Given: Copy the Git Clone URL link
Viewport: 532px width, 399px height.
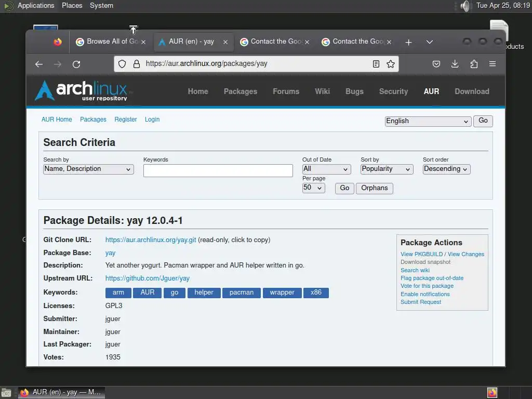Looking at the screenshot, I should 151,240.
